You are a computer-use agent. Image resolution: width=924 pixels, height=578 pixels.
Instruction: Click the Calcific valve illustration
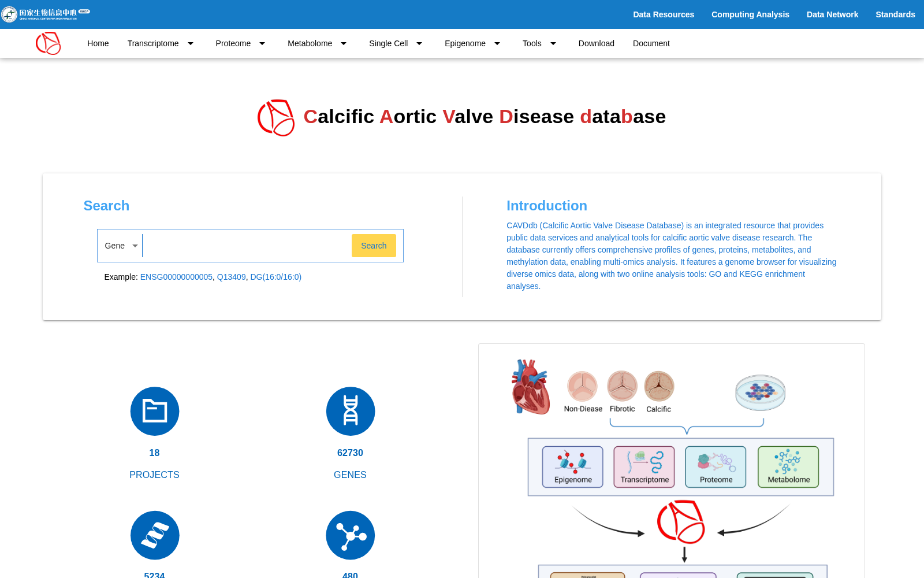(659, 386)
